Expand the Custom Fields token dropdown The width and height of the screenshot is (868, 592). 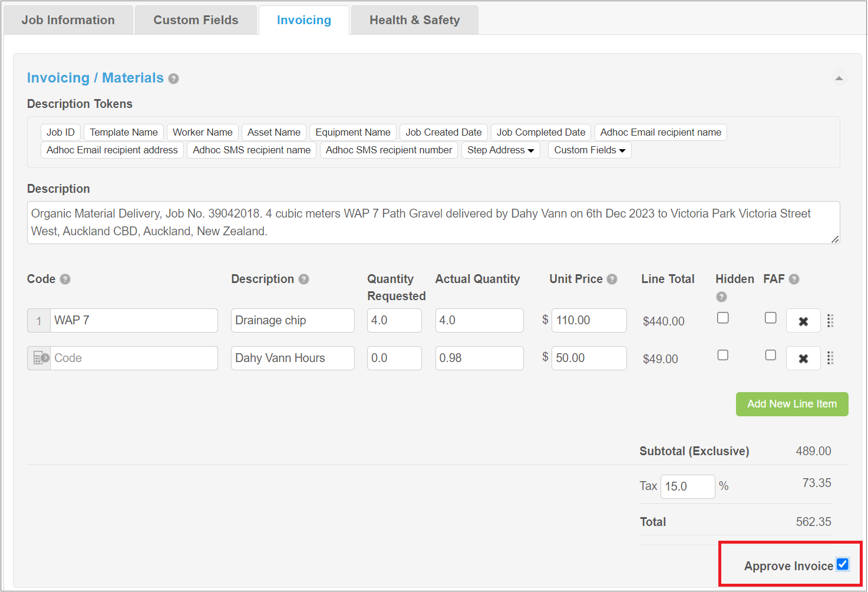tap(589, 150)
